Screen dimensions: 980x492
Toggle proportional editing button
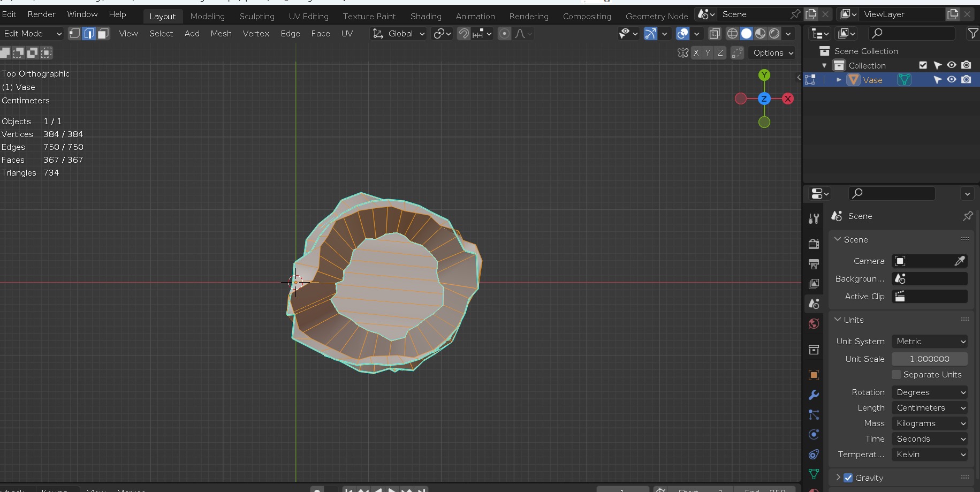click(x=504, y=34)
